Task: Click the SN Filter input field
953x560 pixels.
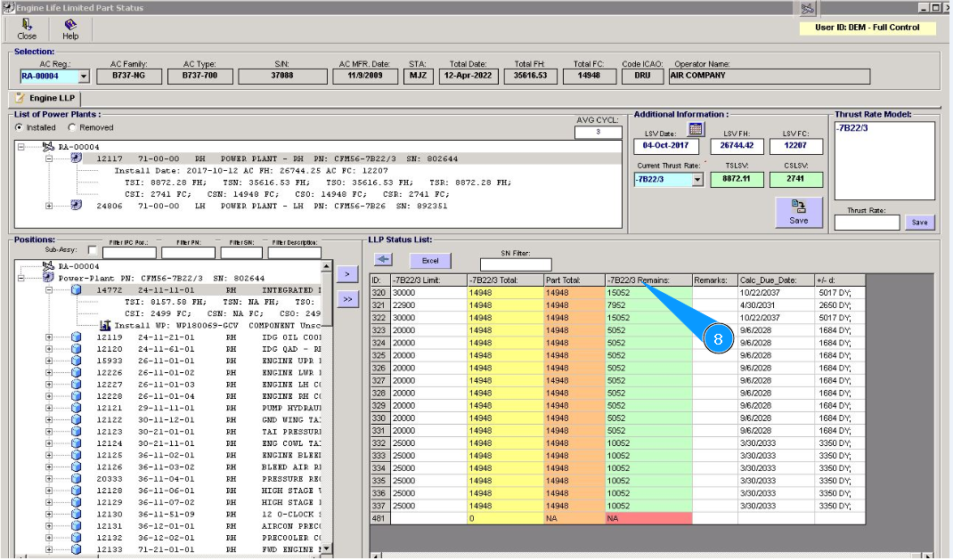Action: pyautogui.click(x=516, y=264)
